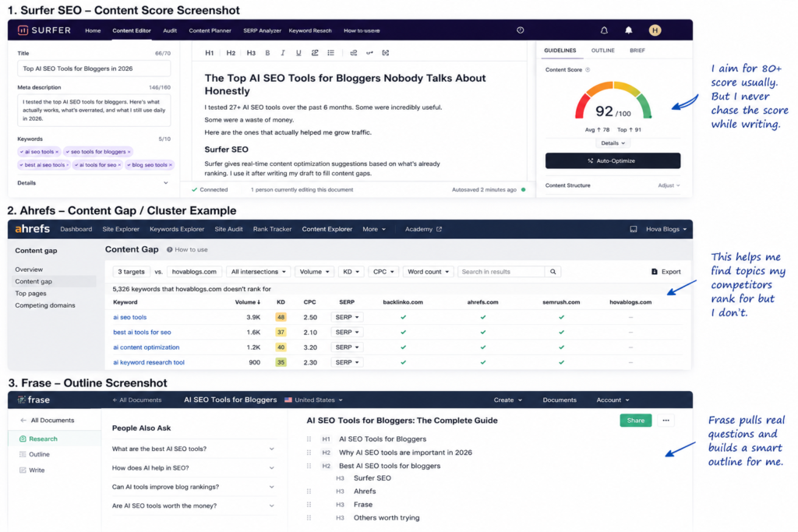
Task: Switch to the BRIEF tab in Surfer
Action: point(637,51)
